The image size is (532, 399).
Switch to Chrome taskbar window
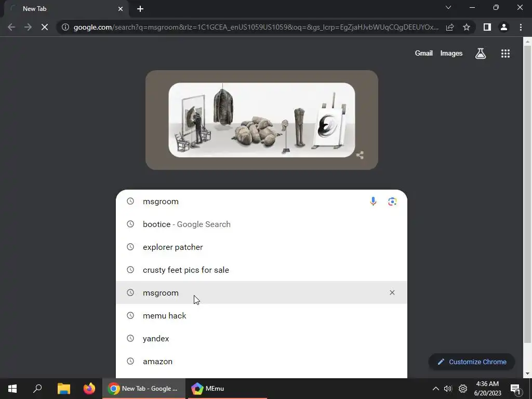(x=144, y=389)
